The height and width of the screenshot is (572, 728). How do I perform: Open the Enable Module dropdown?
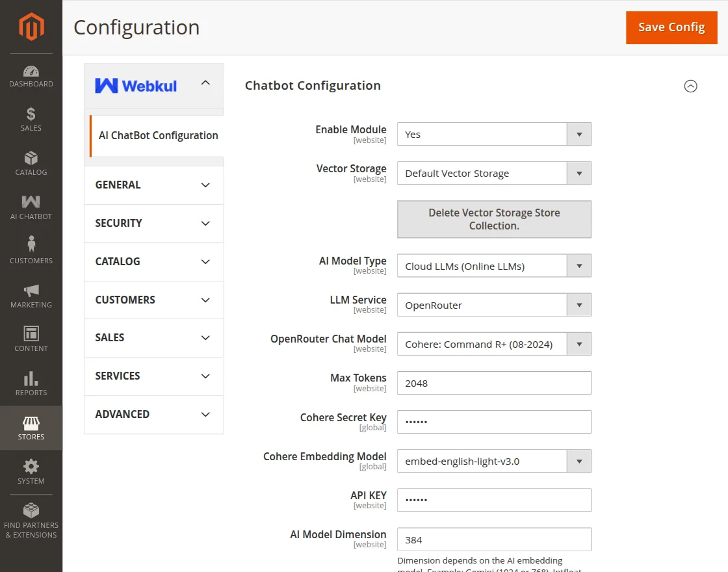pyautogui.click(x=494, y=135)
